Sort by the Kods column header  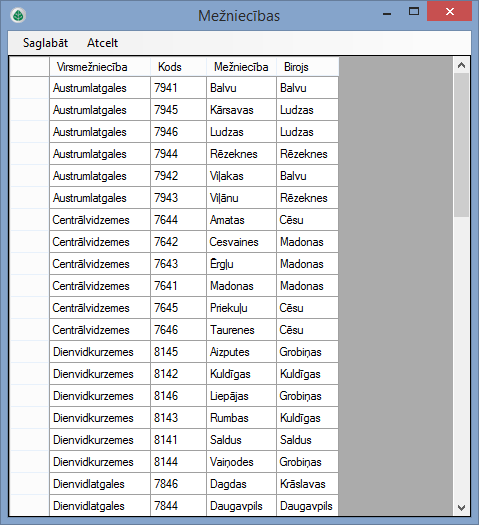178,67
